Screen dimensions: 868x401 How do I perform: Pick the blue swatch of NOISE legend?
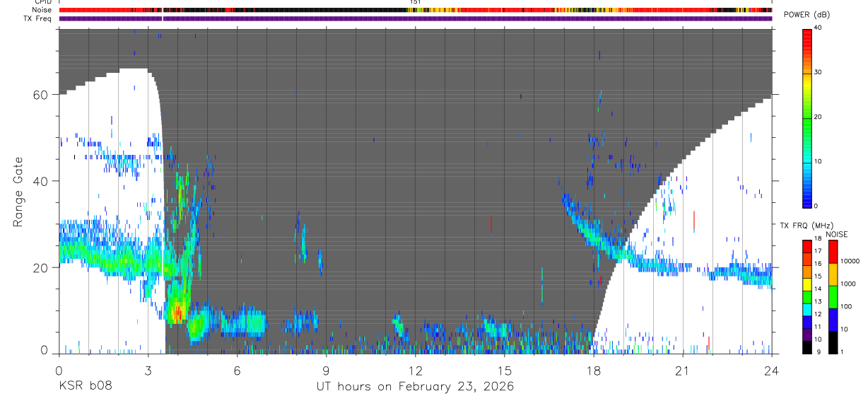[x=833, y=320]
